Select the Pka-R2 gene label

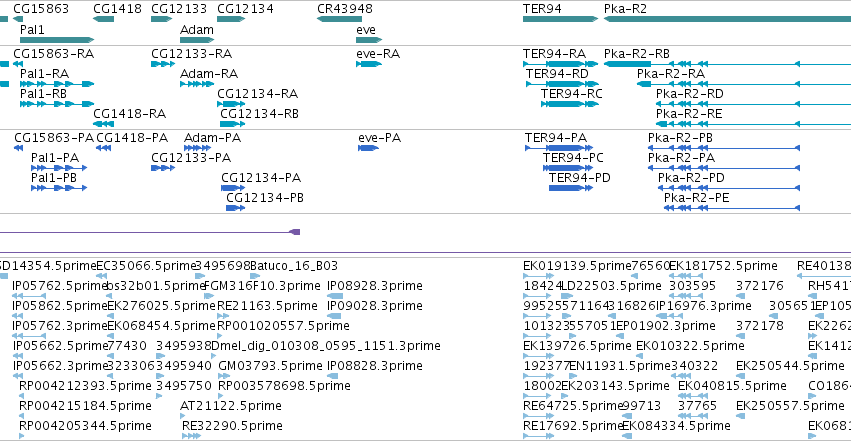[625, 9]
